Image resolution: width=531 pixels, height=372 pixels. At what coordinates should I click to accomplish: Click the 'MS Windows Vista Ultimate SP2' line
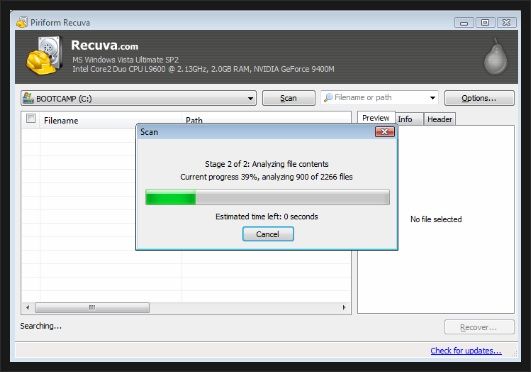(125, 60)
